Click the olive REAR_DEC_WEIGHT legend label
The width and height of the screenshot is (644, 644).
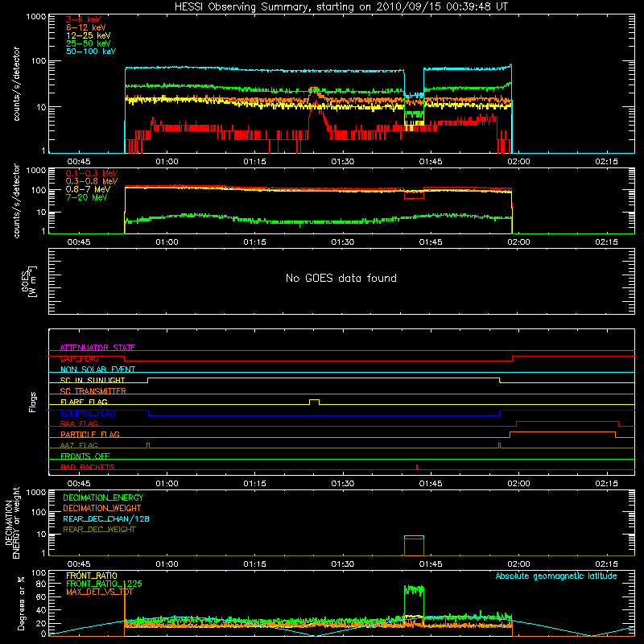[x=99, y=530]
